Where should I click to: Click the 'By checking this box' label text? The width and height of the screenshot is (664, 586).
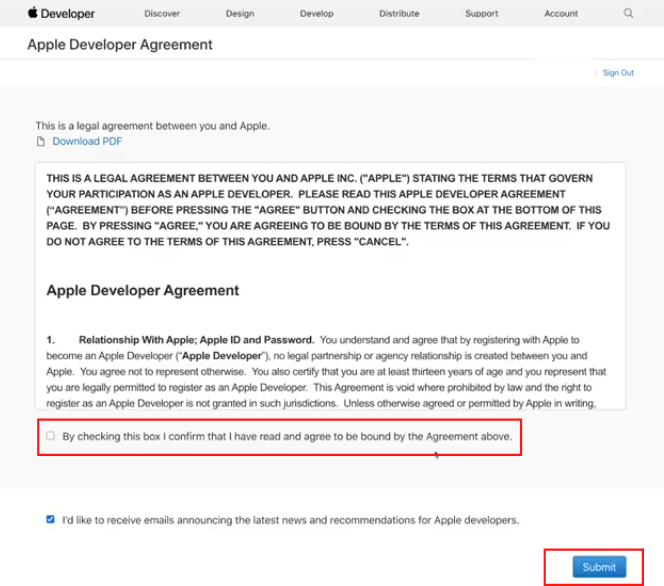point(287,437)
